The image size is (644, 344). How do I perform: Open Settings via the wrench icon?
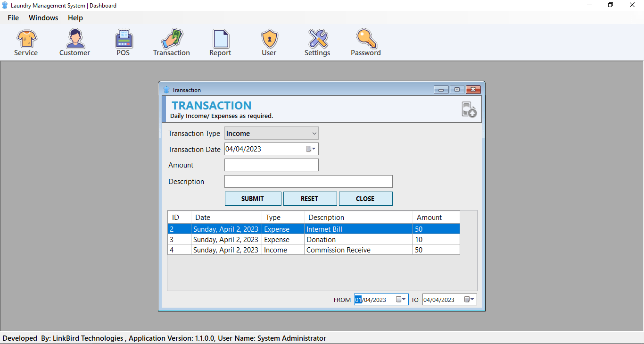pos(317,42)
